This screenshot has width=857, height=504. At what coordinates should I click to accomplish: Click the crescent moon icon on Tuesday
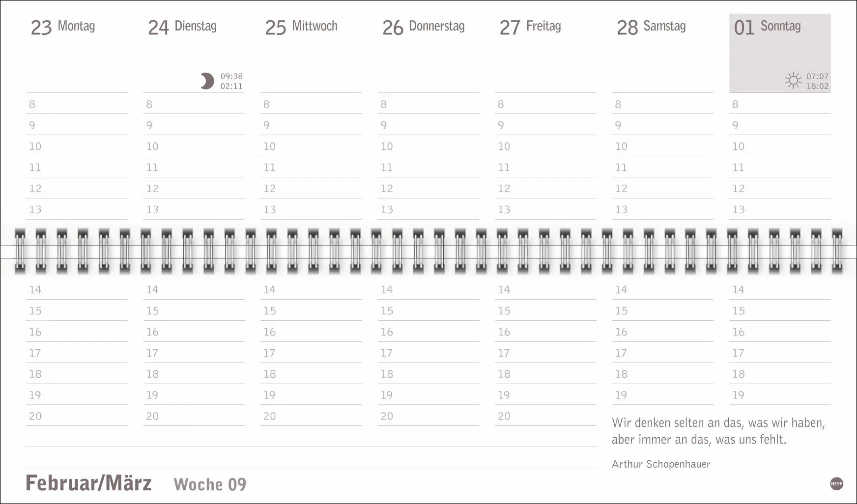[207, 81]
